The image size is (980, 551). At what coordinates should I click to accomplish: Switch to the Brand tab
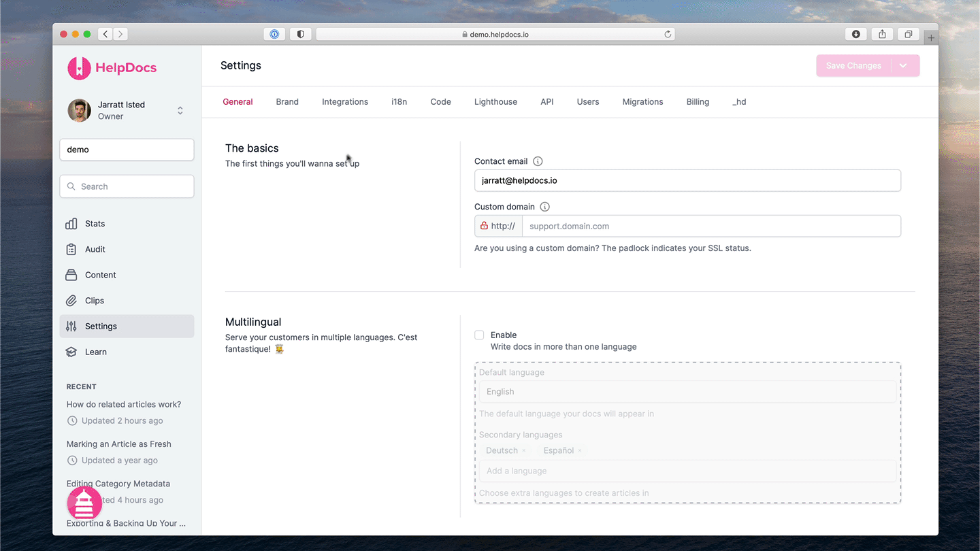tap(287, 102)
